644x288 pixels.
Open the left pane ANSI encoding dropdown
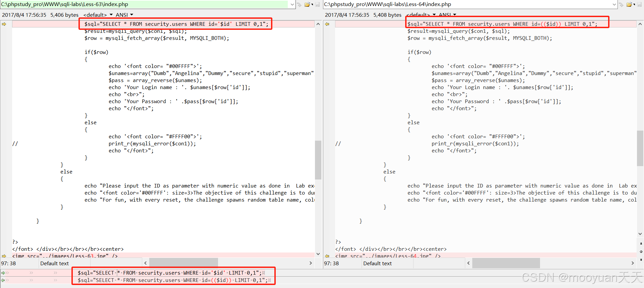(x=124, y=15)
